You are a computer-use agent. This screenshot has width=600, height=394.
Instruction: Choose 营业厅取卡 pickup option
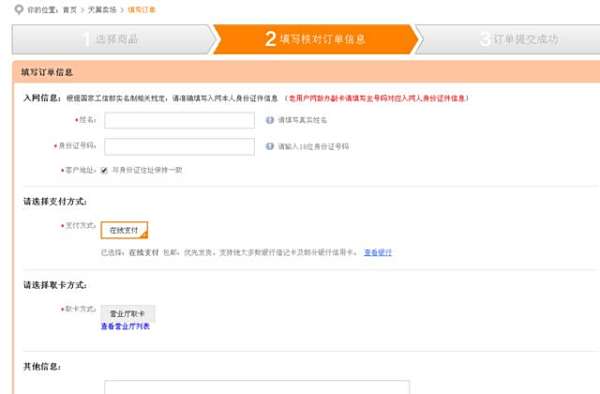128,314
